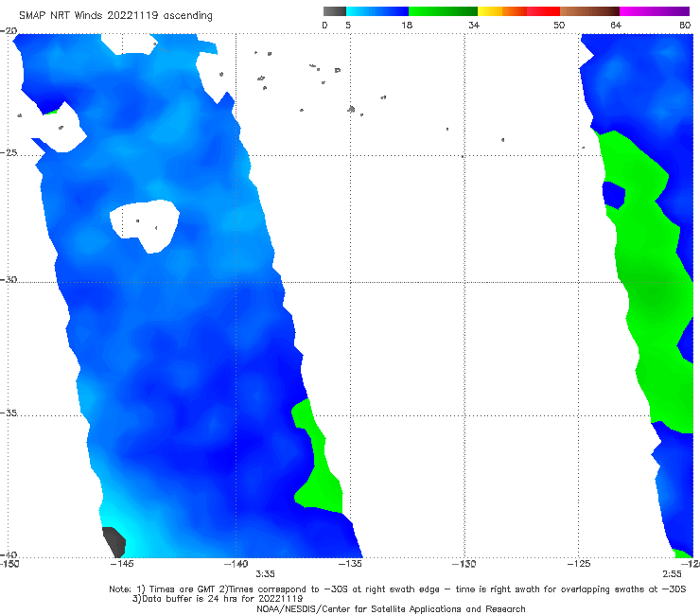The width and height of the screenshot is (700, 615).
Task: Click the longitude label '-125'
Action: (x=579, y=564)
